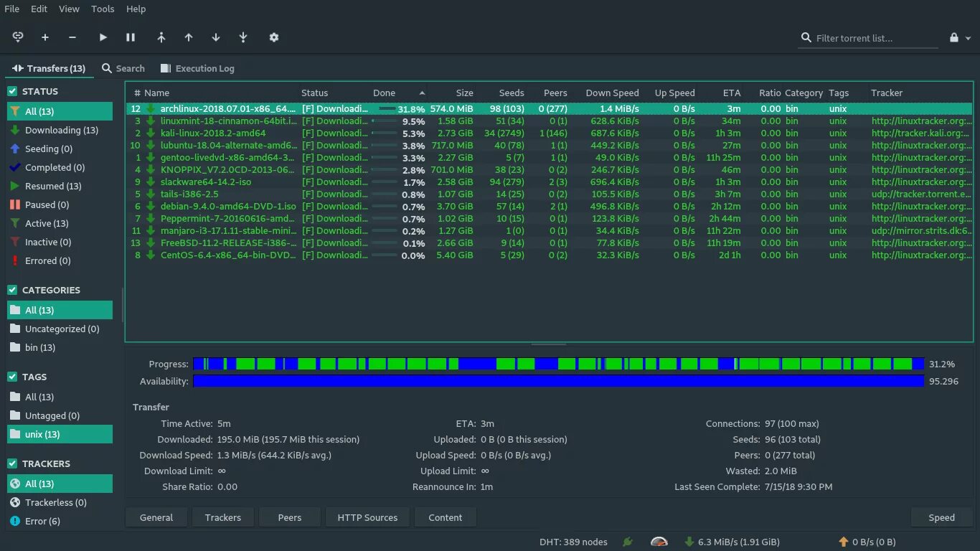Open the Tools menu

coord(103,9)
